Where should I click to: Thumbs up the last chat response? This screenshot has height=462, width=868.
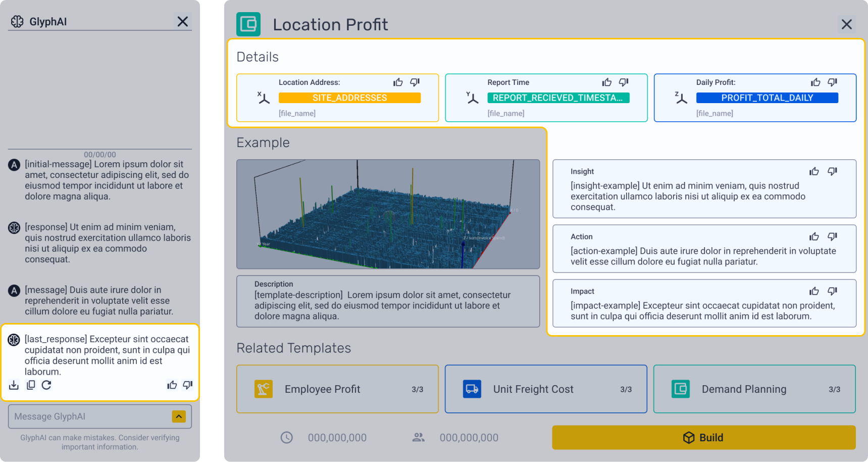coord(172,385)
